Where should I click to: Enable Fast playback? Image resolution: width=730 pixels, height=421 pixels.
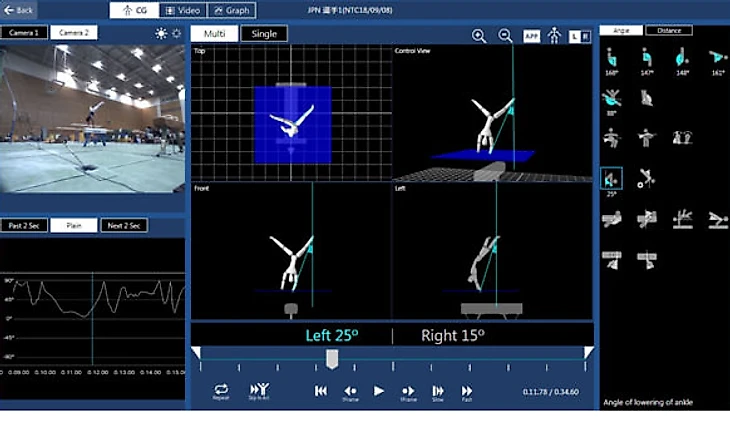point(467,391)
